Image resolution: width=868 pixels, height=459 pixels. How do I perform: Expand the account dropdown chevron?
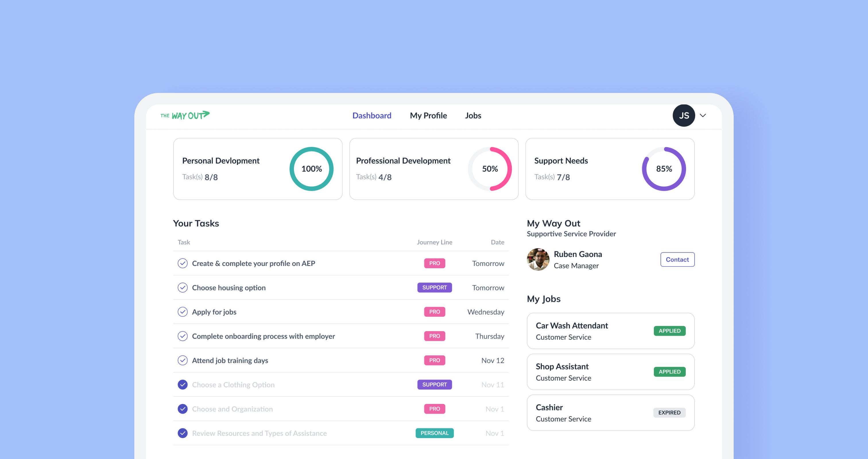coord(703,116)
